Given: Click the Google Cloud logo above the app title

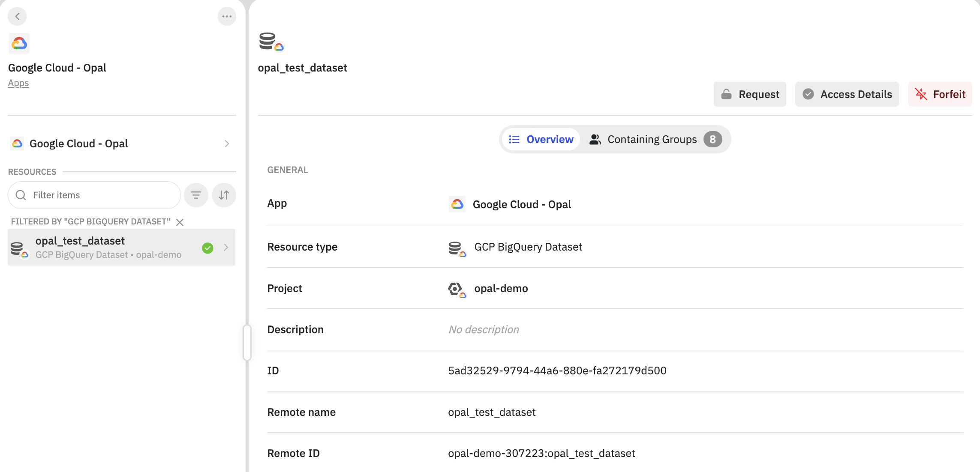Looking at the screenshot, I should tap(19, 43).
